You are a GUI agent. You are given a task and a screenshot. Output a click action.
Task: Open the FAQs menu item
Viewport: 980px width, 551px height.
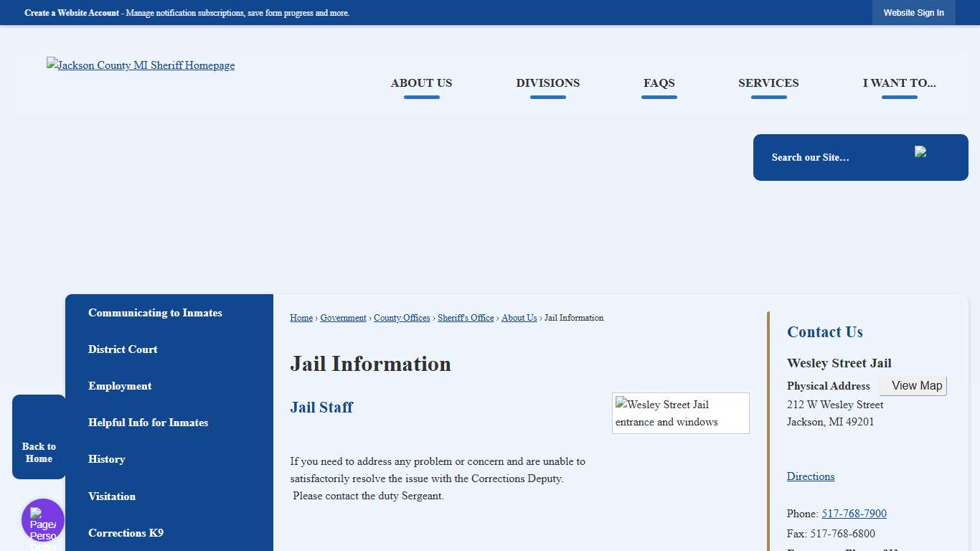pos(659,83)
